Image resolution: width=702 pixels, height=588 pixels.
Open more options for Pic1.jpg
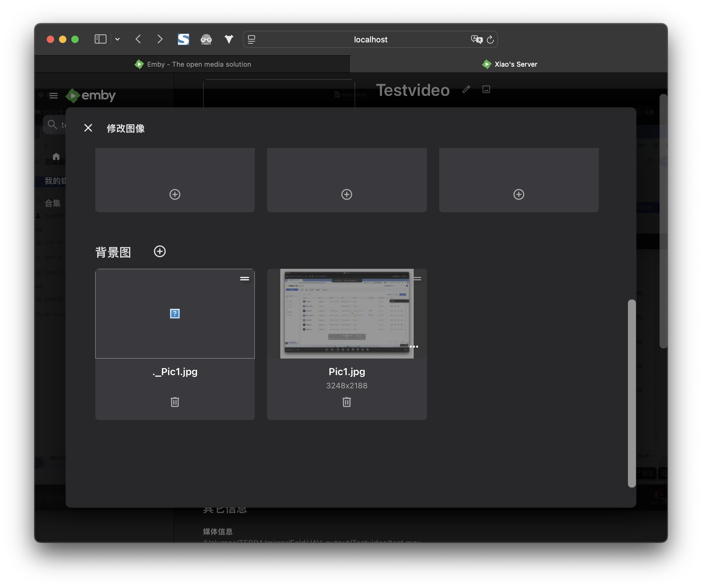tap(414, 347)
